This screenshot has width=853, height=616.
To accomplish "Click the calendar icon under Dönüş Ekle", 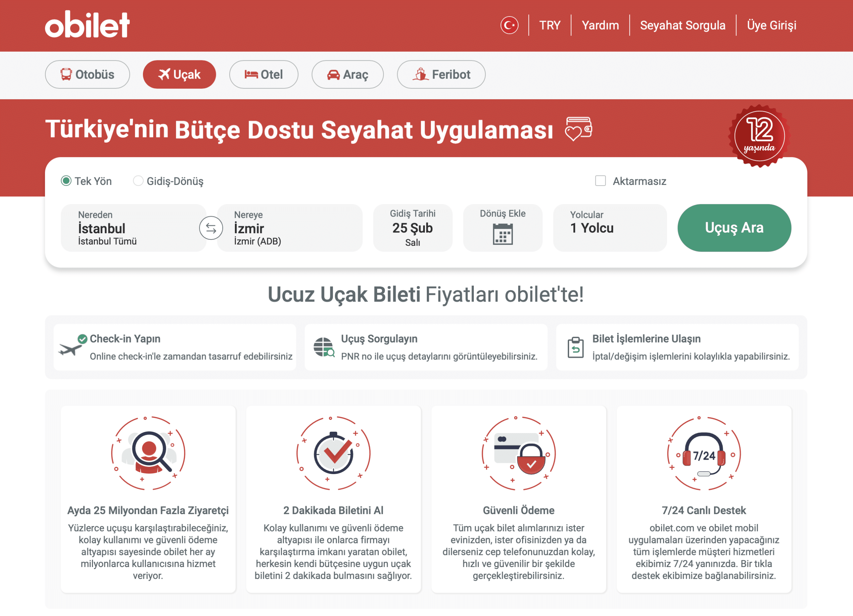I will point(502,234).
